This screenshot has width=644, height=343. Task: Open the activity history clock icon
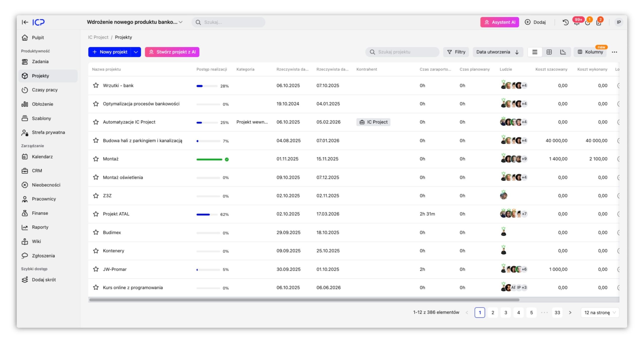565,22
